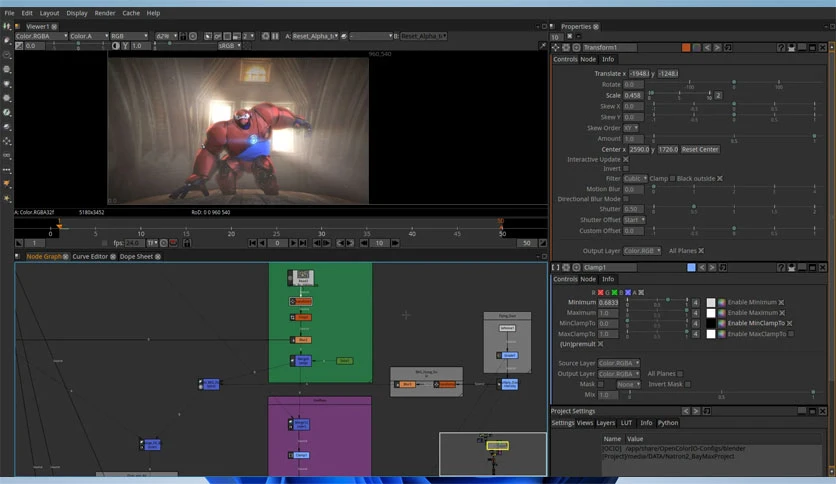Open the Layout menu
This screenshot has height=484, width=836.
point(49,13)
